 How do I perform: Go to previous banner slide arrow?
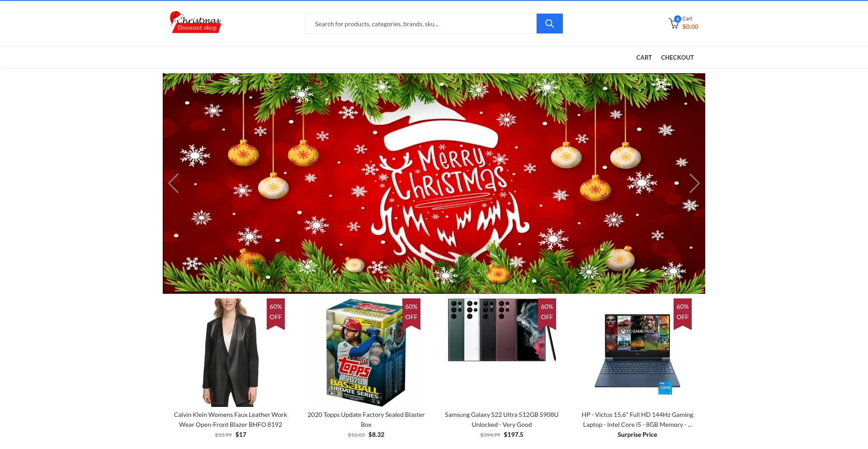click(x=174, y=183)
